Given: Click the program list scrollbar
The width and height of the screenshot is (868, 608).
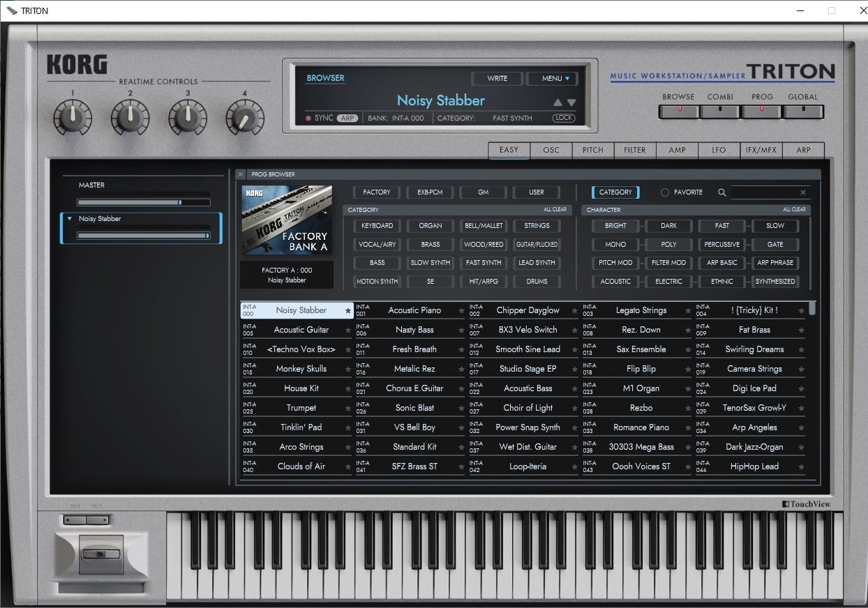Looking at the screenshot, I should pos(814,309).
